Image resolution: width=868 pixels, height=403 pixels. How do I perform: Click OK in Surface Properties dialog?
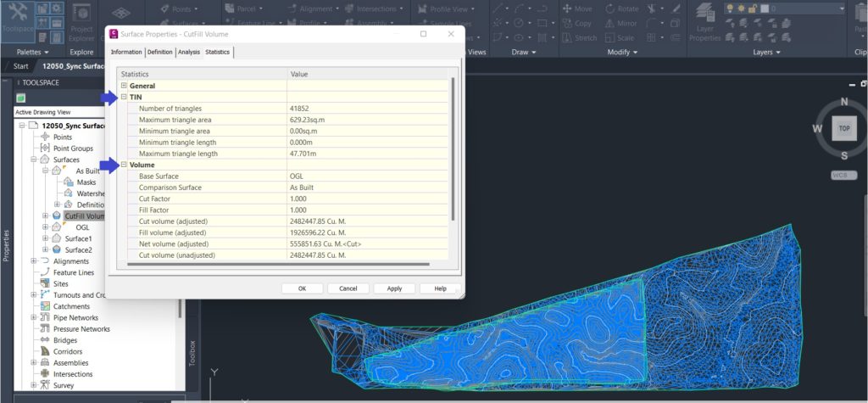pos(303,288)
